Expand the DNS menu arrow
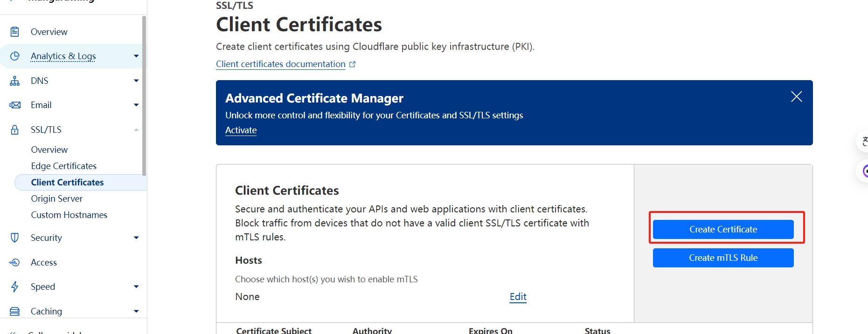The image size is (868, 334). coord(136,81)
